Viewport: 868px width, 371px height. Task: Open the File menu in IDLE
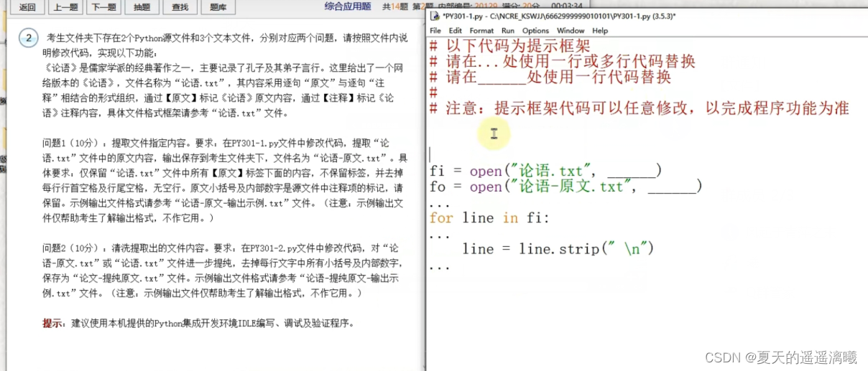click(435, 31)
